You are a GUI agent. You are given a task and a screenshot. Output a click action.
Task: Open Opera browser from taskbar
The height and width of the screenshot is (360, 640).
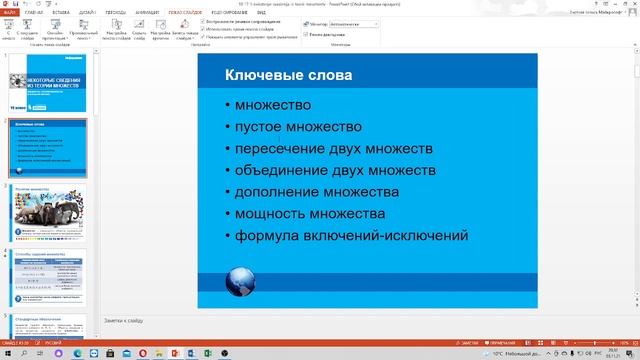pos(142,353)
